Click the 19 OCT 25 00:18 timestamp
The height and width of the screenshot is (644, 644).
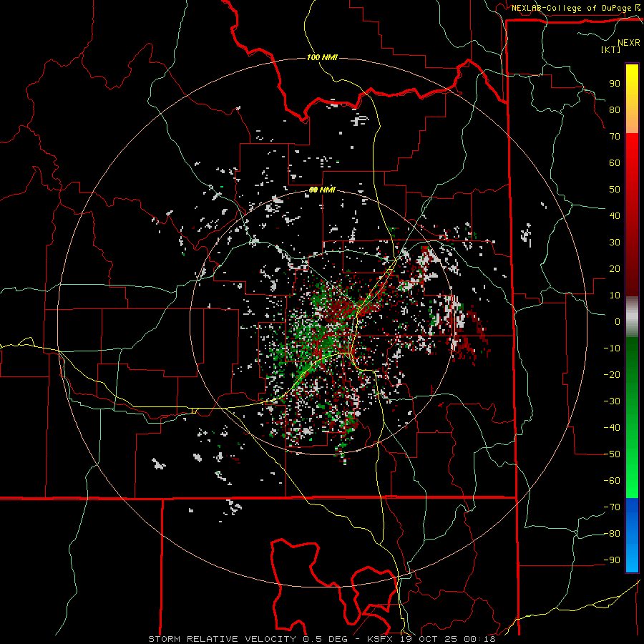(x=447, y=639)
